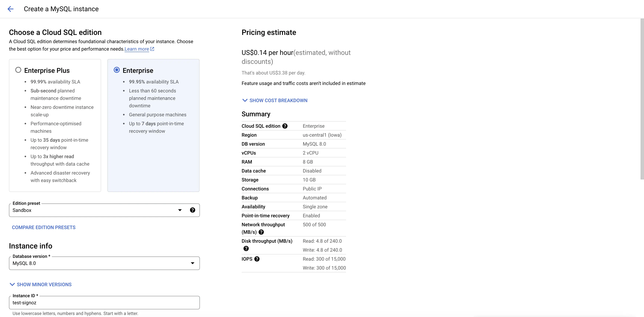Screen dimensions: 644x317
Task: Click the 'Automated' backup value
Action: [315, 198]
